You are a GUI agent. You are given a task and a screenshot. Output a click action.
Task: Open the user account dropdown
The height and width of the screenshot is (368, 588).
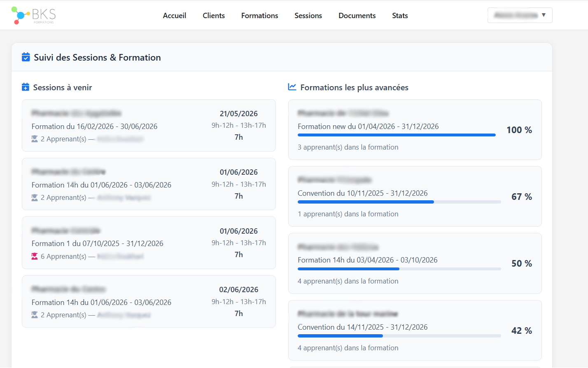click(520, 15)
